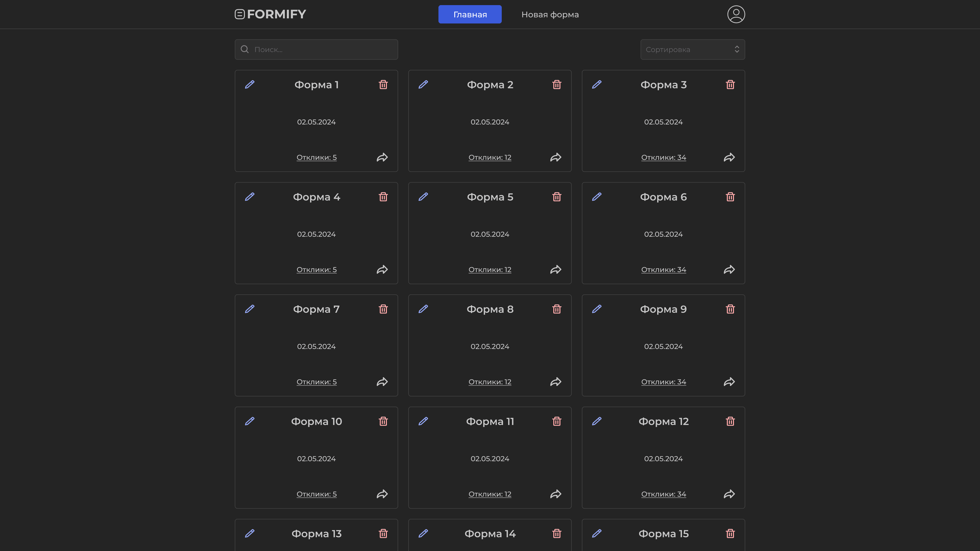Image resolution: width=980 pixels, height=551 pixels.
Task: Delete Форма 5 with the trash icon
Action: (x=557, y=197)
